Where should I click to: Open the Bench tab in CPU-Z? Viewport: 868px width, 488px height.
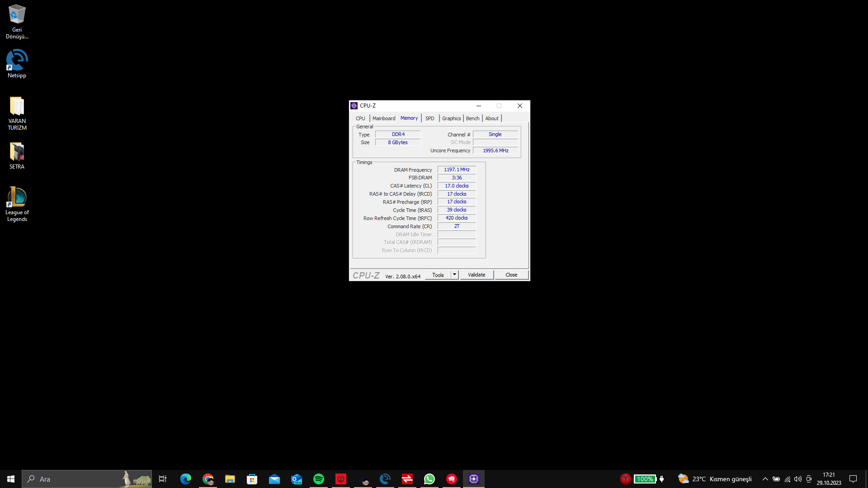(472, 118)
